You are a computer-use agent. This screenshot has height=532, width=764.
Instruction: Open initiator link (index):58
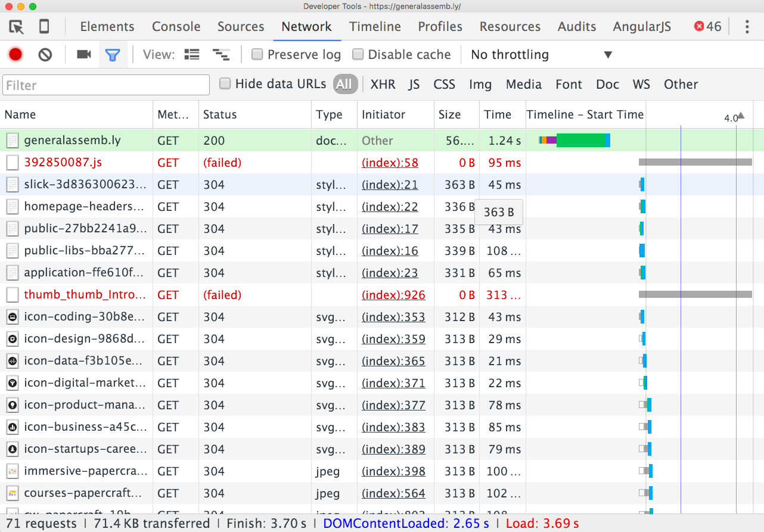click(390, 163)
